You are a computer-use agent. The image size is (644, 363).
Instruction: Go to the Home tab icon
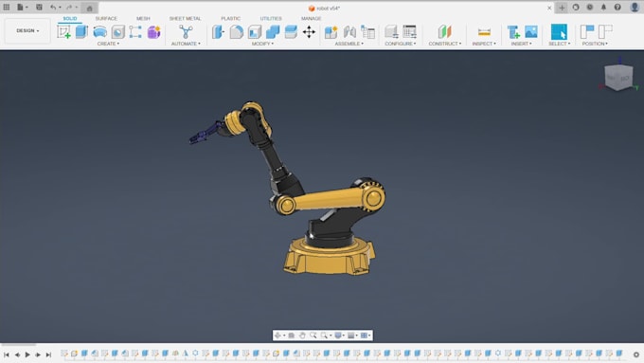pyautogui.click(x=90, y=8)
